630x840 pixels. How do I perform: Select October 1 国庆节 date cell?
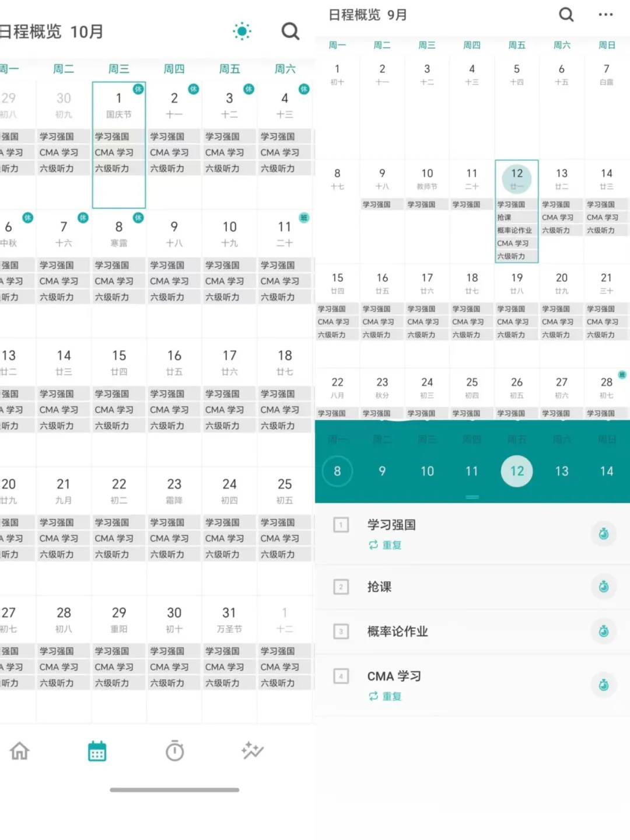coord(119,105)
